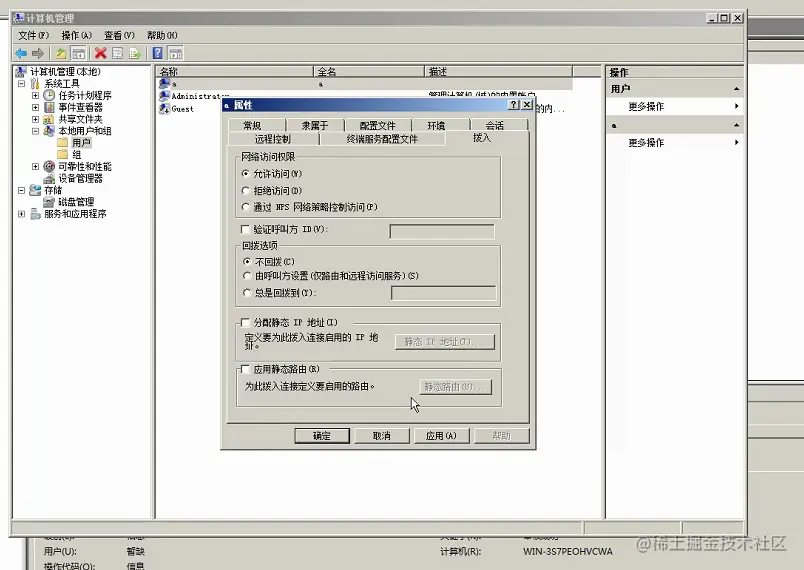Enable 分配静态 IP 地址 checkbox
The width and height of the screenshot is (804, 570).
(x=245, y=322)
